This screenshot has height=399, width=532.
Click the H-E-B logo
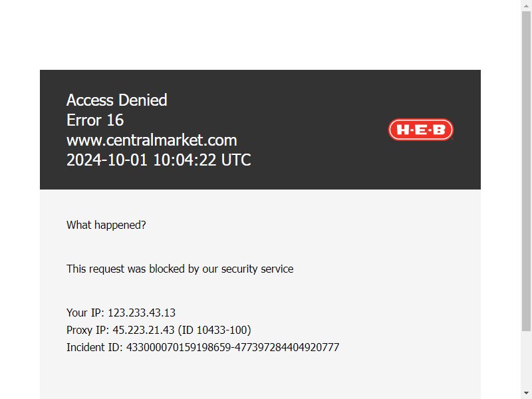click(421, 130)
